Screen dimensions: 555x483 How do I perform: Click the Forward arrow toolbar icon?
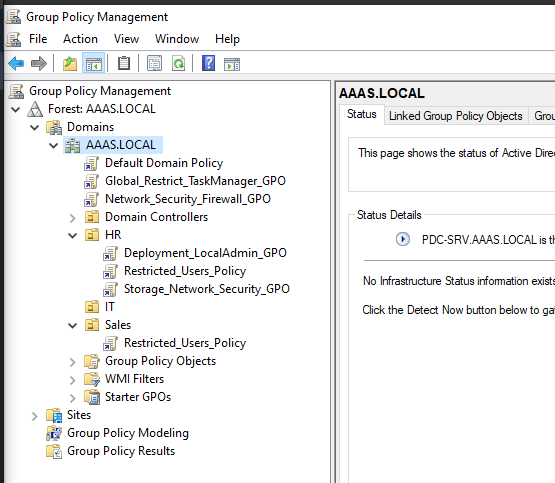pos(39,64)
